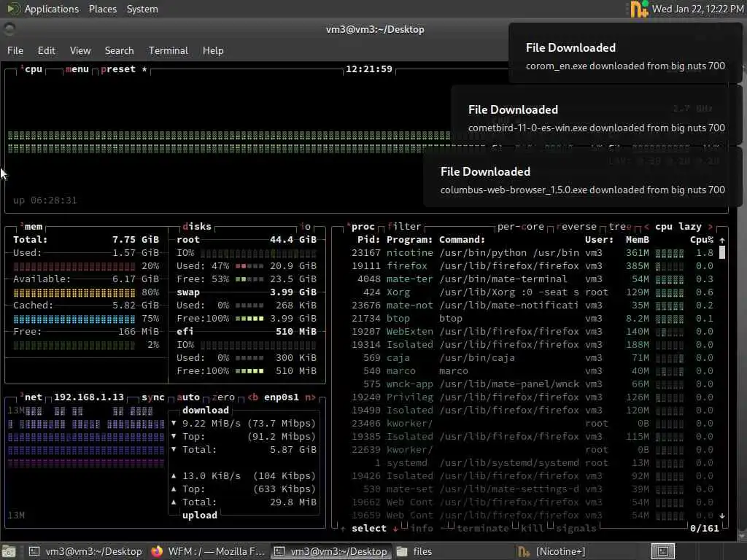The height and width of the screenshot is (560, 747).
Task: Select the systemd process row
Action: [532, 463]
